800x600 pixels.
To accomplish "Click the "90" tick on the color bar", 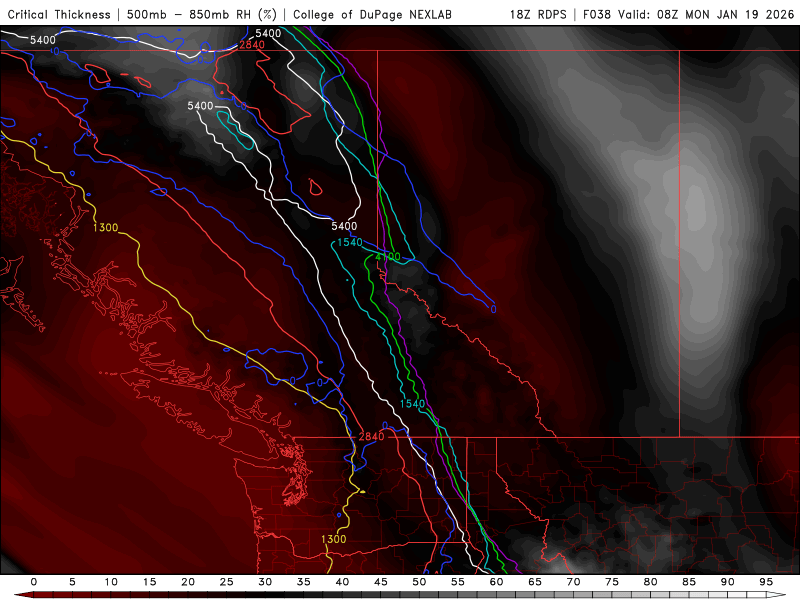I will 728,582.
